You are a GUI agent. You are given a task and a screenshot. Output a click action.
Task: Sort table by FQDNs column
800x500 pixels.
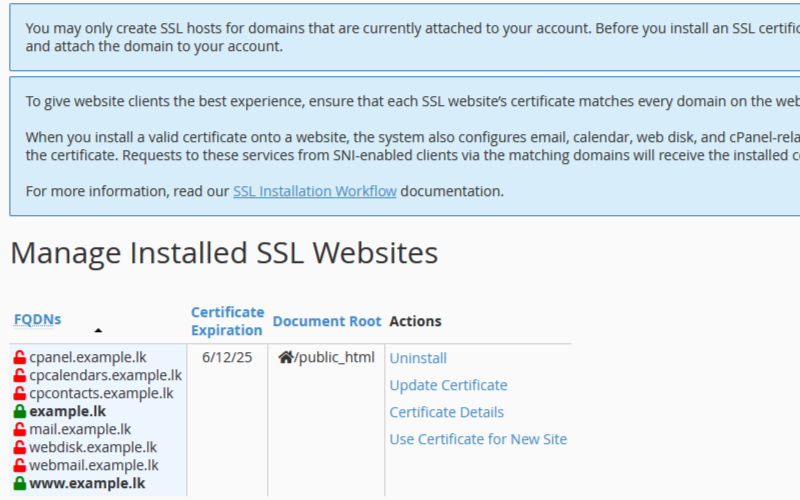pos(37,319)
